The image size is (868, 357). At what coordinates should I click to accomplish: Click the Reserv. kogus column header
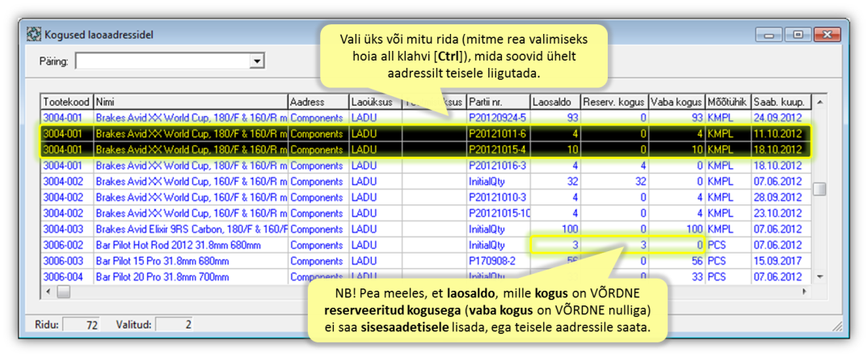(614, 103)
